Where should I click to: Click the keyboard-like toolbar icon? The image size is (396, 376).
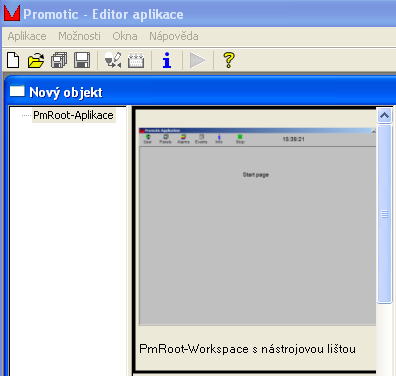tap(136, 60)
